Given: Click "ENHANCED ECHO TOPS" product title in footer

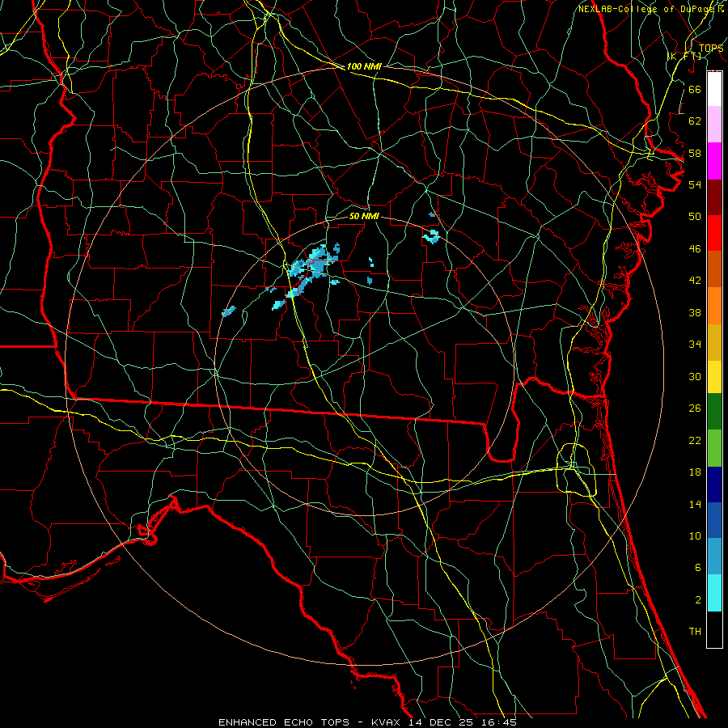Looking at the screenshot, I should click(284, 722).
